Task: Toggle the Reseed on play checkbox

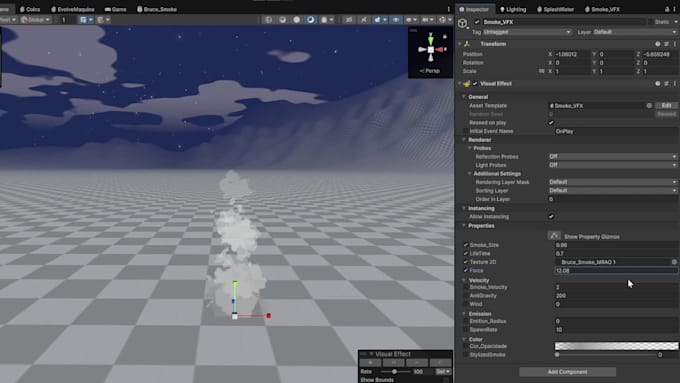Action: [x=551, y=123]
